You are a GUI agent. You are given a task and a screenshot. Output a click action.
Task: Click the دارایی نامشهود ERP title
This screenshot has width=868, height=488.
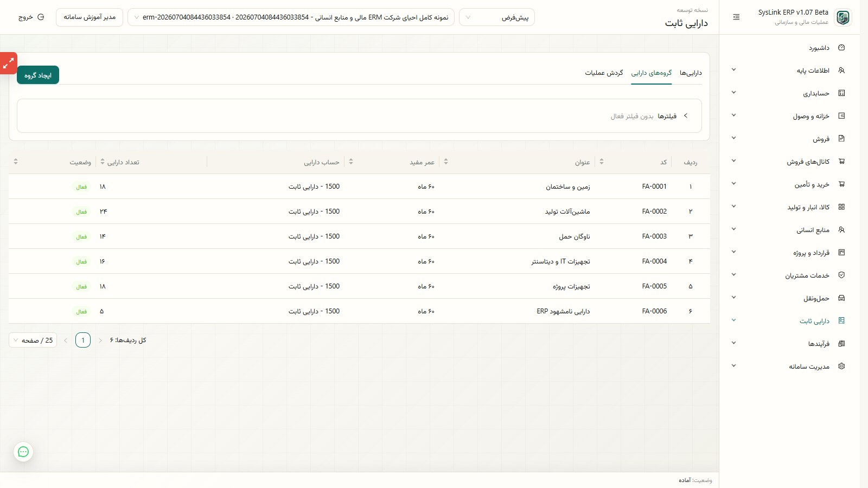[x=563, y=311]
